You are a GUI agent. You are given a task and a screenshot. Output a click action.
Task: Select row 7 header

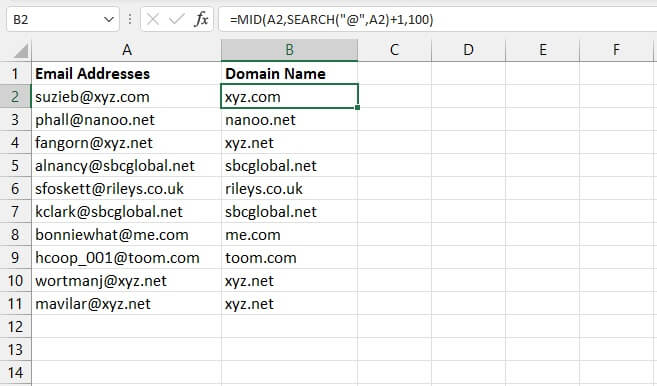pyautogui.click(x=16, y=212)
